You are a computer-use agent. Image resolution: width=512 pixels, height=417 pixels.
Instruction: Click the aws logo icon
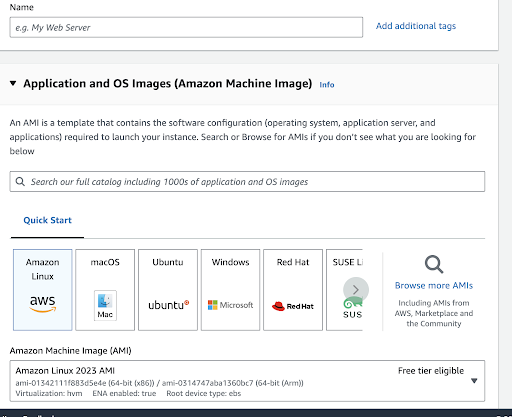coord(43,303)
